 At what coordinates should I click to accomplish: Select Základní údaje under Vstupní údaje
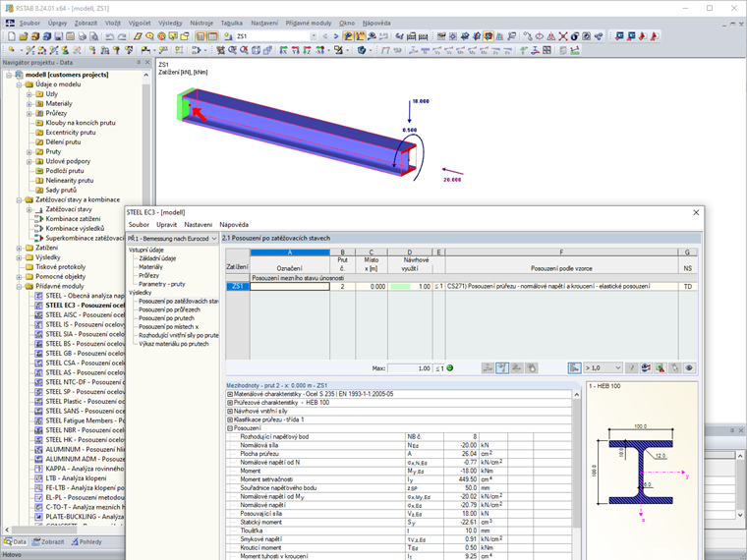(x=157, y=258)
